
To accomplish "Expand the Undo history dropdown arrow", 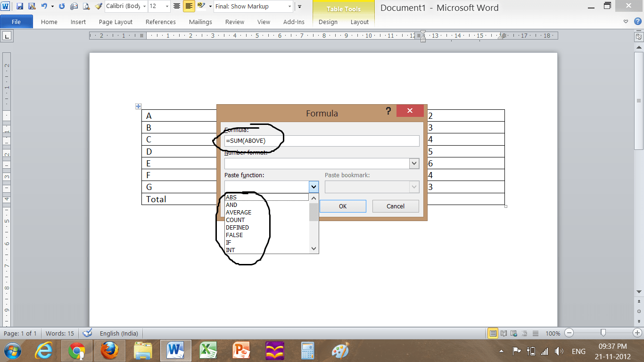I will click(52, 6).
